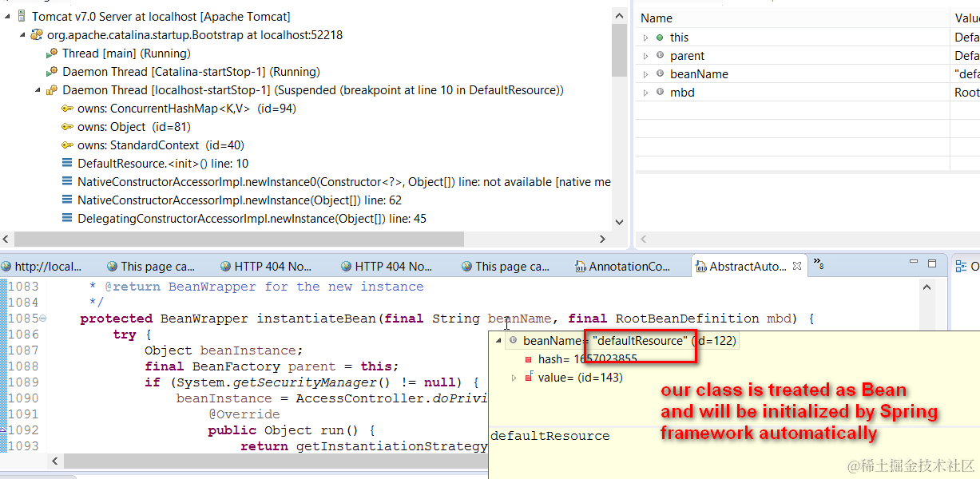
Task: Click the Name column header in Variables
Action: coord(792,18)
